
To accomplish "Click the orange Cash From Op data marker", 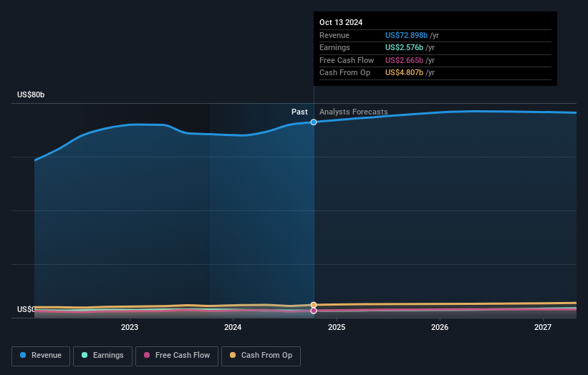I will pyautogui.click(x=314, y=305).
